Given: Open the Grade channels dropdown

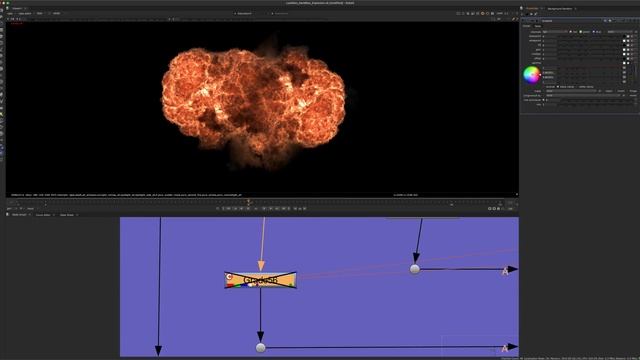Looking at the screenshot, I should (x=555, y=32).
